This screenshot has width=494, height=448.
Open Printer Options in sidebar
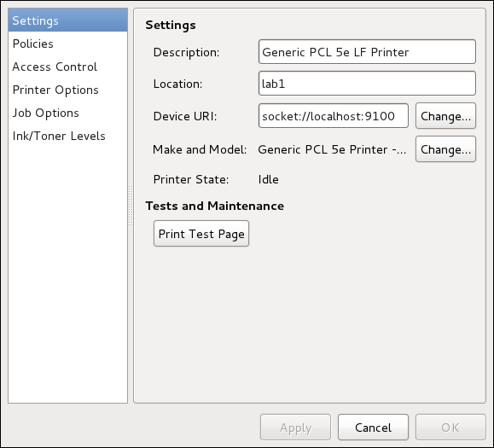(67, 90)
